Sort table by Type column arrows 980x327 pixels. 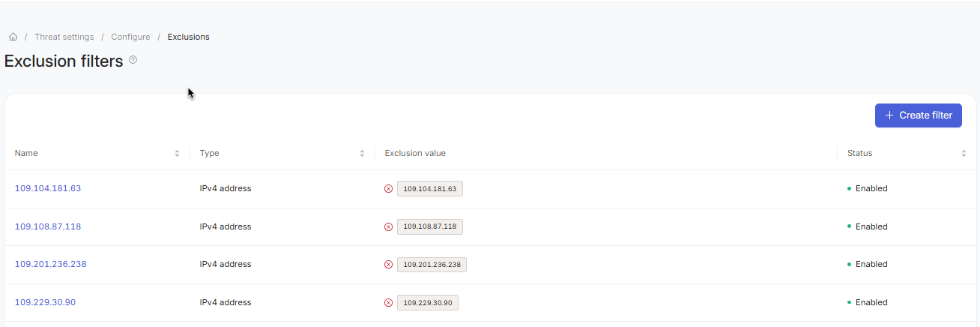coord(362,153)
